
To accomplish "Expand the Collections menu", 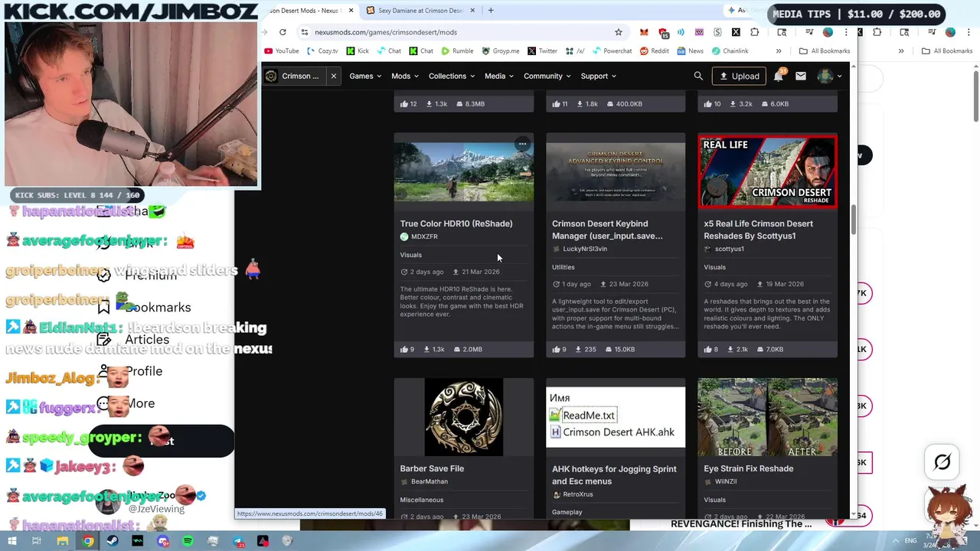I will coord(451,76).
